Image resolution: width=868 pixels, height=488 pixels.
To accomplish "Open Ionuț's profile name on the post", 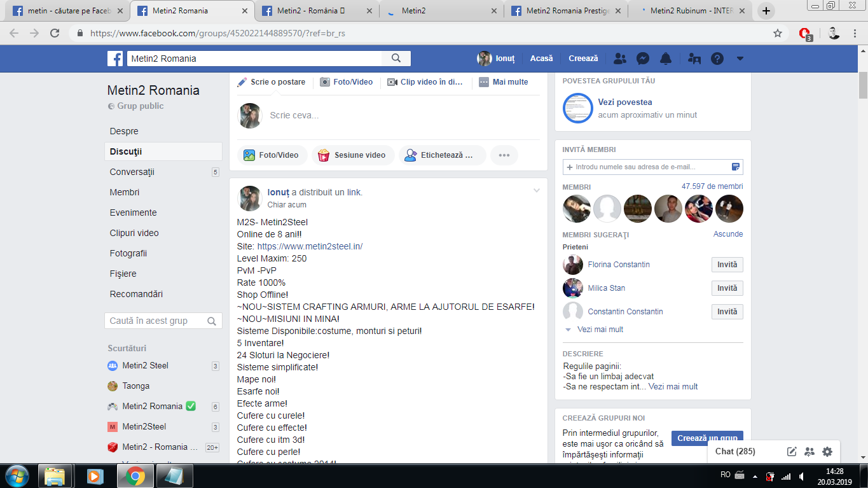I will (279, 192).
